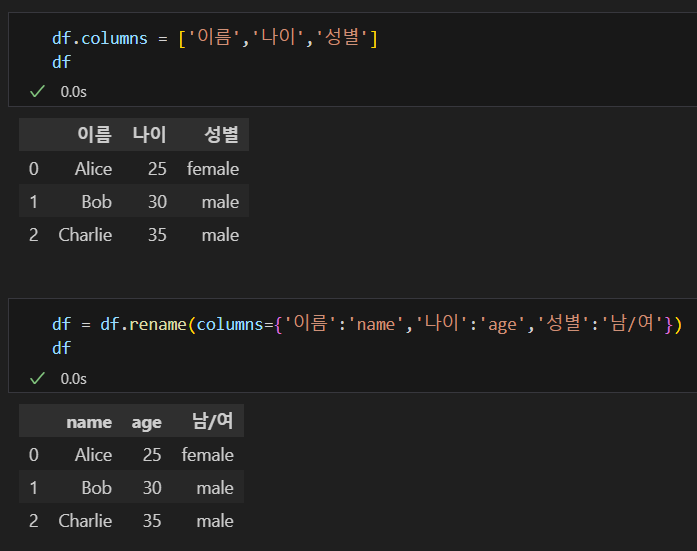This screenshot has height=551, width=697.
Task: Click the df.columns assignment code line
Action: 215,38
